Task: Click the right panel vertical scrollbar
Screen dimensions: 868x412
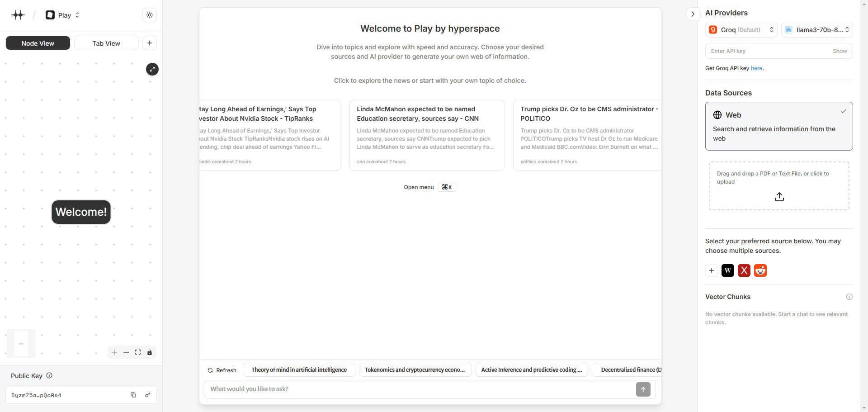Action: 864,206
